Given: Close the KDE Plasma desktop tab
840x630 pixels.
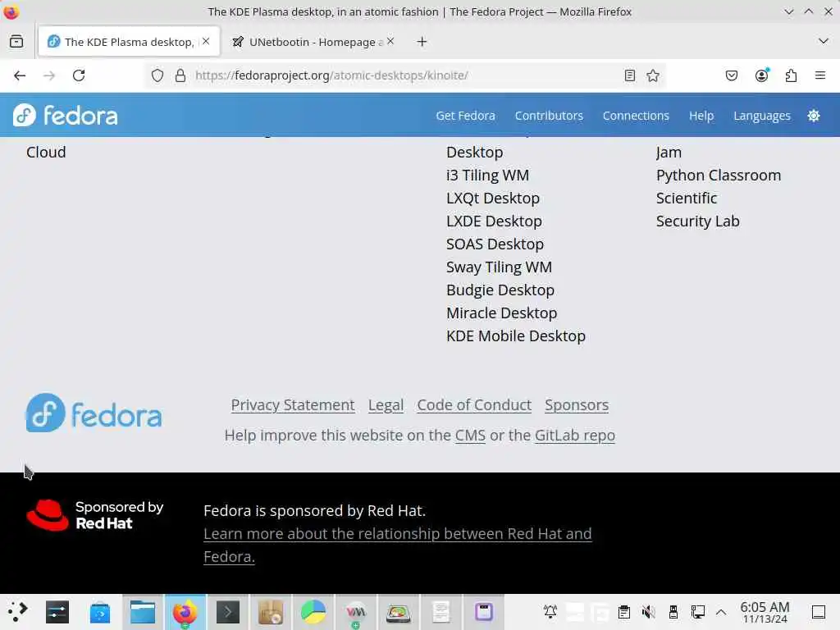Looking at the screenshot, I should click(206, 41).
